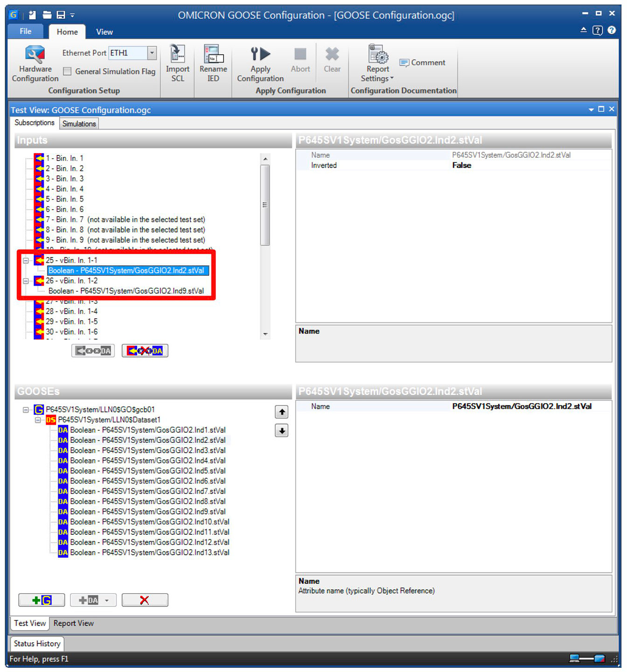Image resolution: width=627 pixels, height=672 pixels.
Task: Move selected GOOSE item down
Action: coord(281,430)
